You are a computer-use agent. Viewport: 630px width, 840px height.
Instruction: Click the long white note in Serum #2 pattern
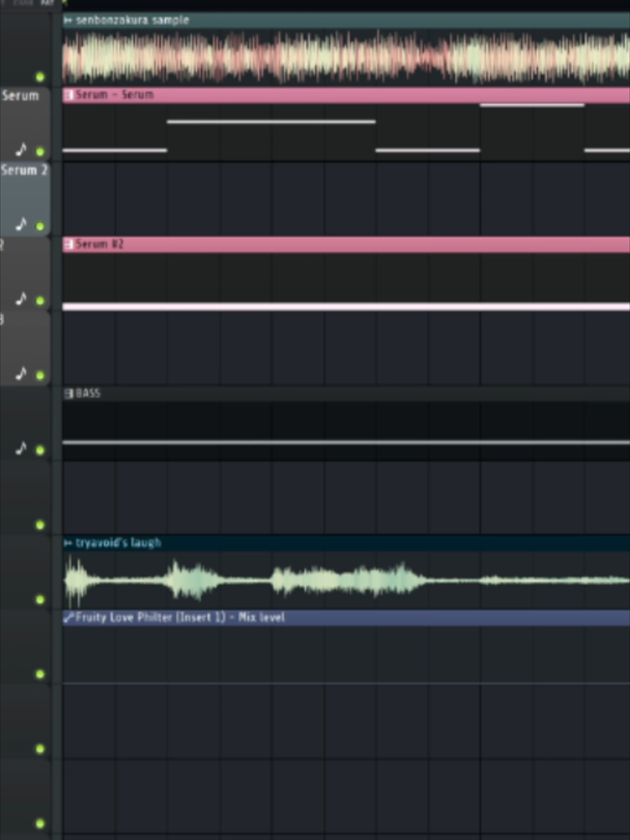coord(346,307)
